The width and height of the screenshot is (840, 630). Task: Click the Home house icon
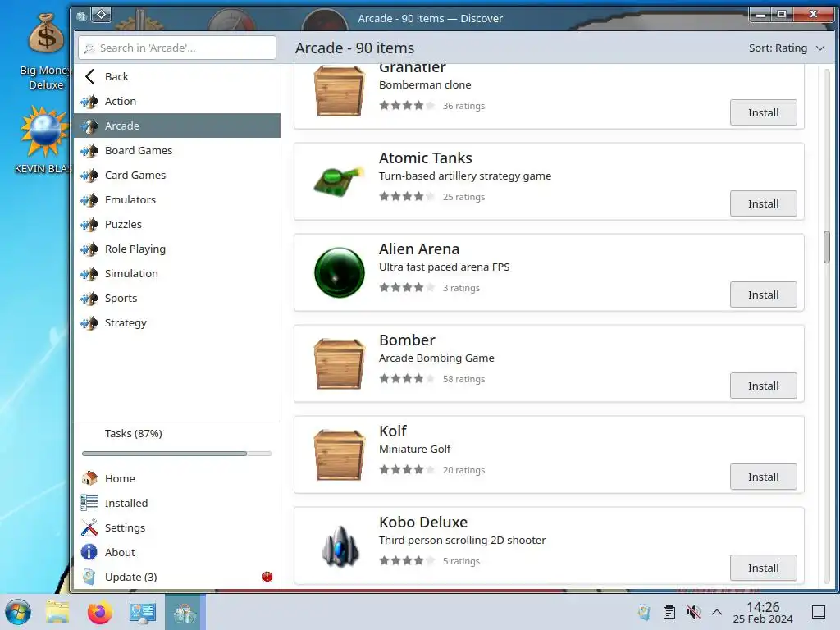[x=89, y=478]
